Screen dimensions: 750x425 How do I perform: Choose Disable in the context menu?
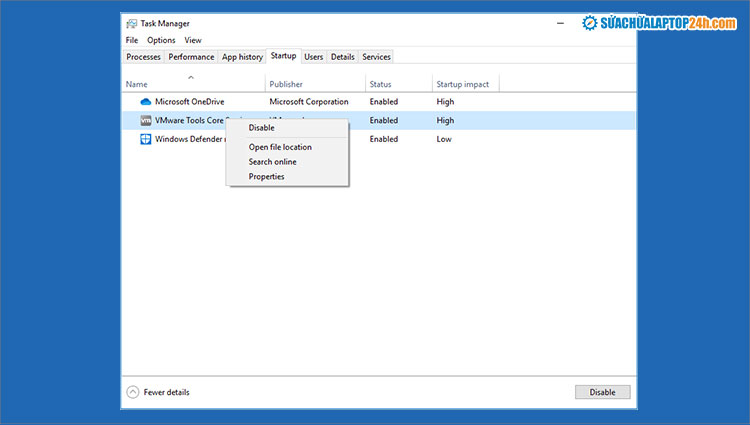(261, 128)
